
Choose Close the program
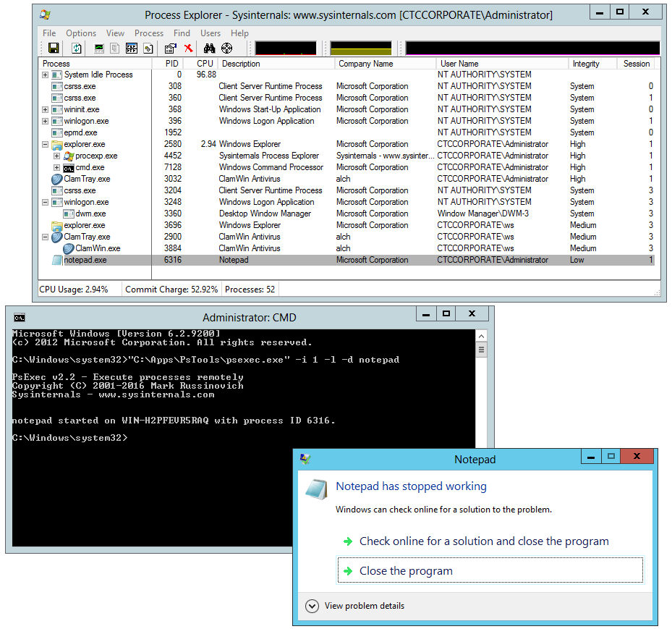(490, 570)
